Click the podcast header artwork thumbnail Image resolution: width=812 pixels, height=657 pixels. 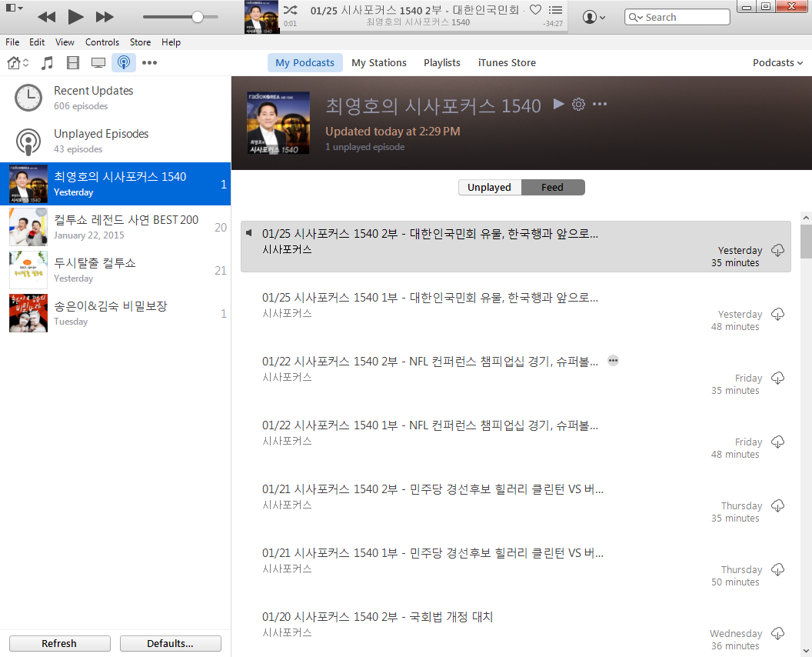click(278, 123)
